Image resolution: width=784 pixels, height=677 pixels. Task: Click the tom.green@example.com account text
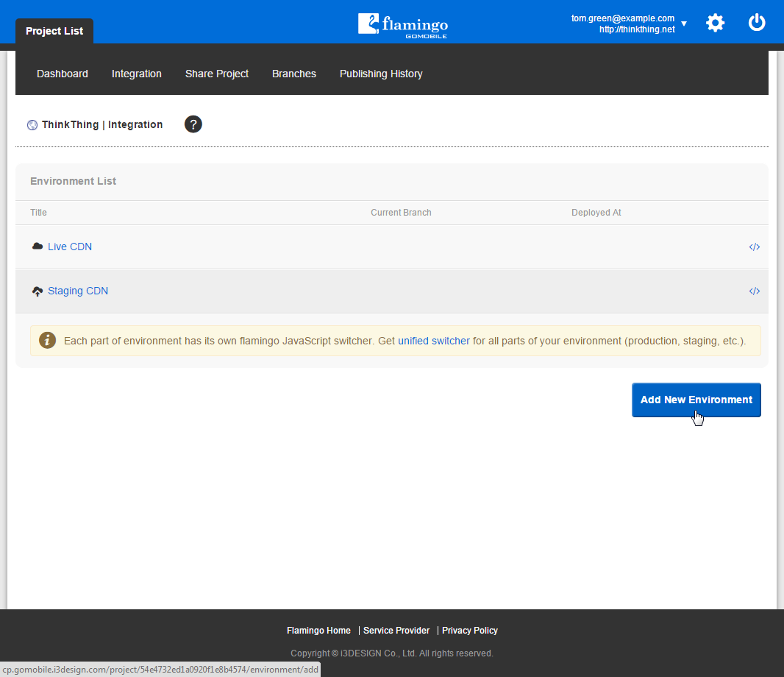[x=622, y=18]
